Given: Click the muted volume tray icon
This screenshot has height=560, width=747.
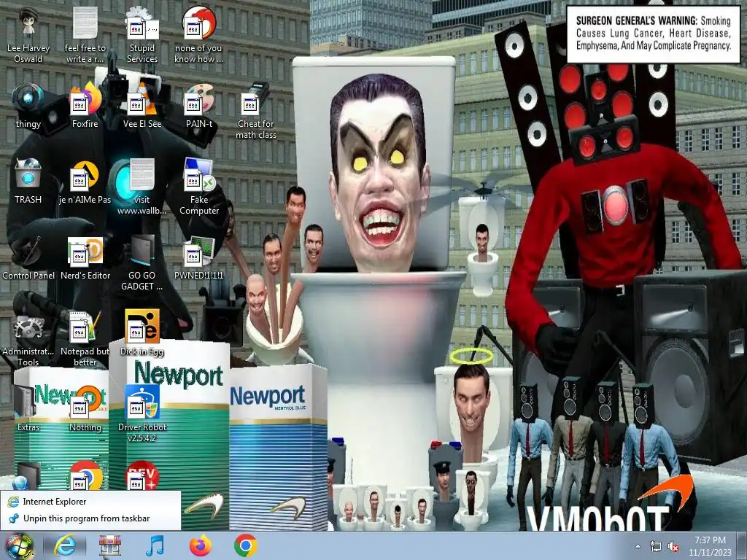Looking at the screenshot, I should tap(673, 546).
